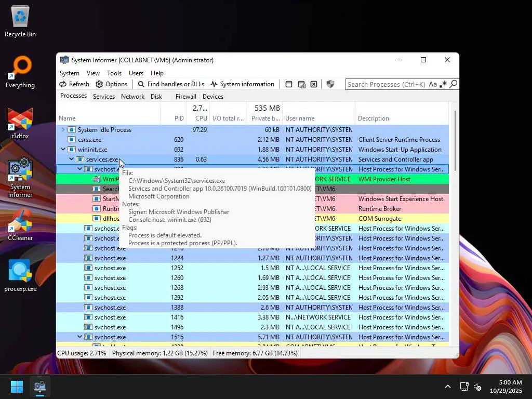Click the network tray icon

point(464,387)
